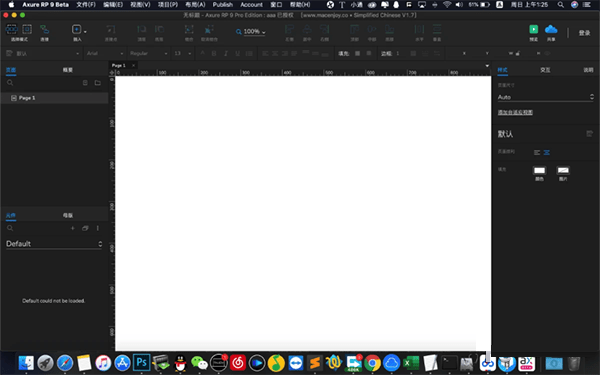The image size is (600, 375).
Task: Select the contained selection mode icon
Action: tap(27, 29)
